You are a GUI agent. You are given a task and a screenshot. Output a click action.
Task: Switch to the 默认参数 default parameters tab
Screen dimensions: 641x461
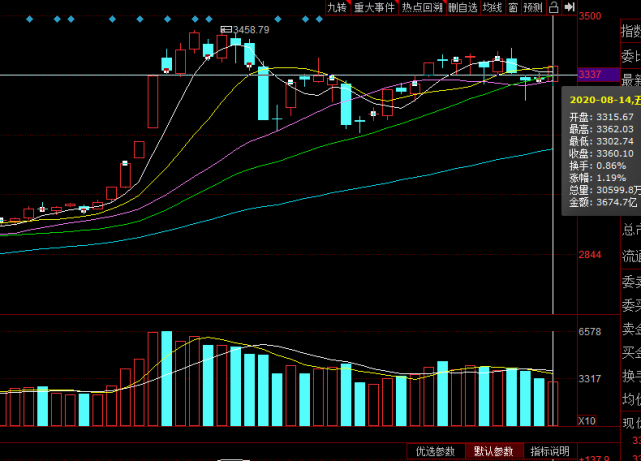[494, 451]
